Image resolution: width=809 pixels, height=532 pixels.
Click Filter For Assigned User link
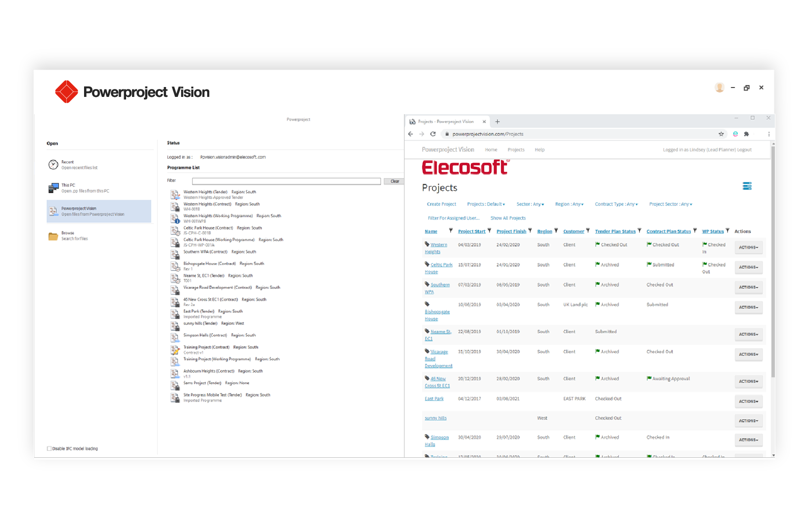[453, 218]
